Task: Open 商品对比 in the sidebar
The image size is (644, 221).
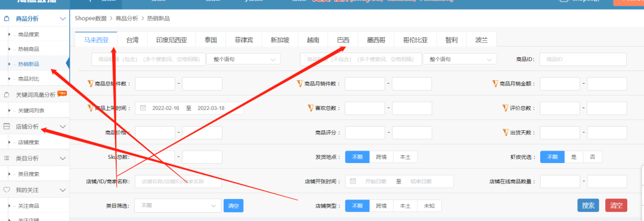Action: [29, 78]
